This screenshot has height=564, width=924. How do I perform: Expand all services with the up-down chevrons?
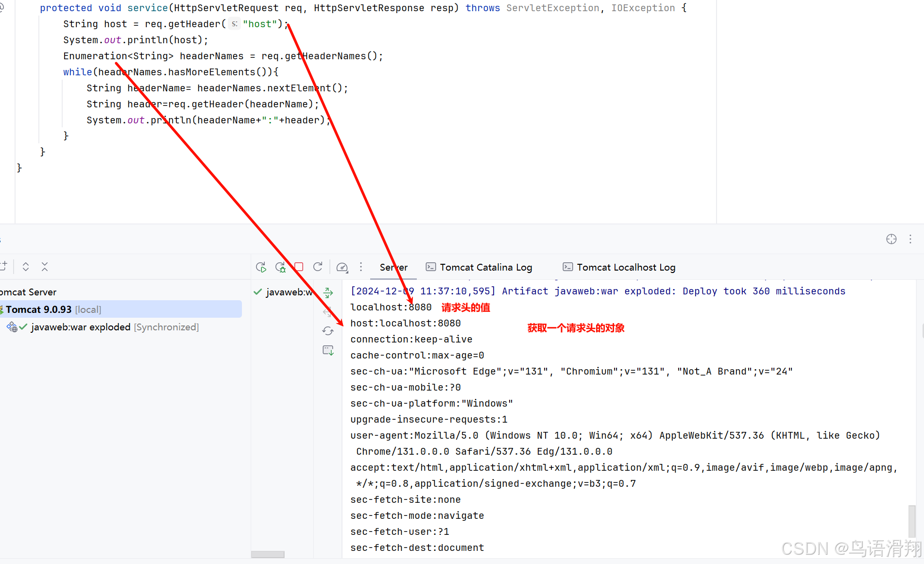point(26,267)
